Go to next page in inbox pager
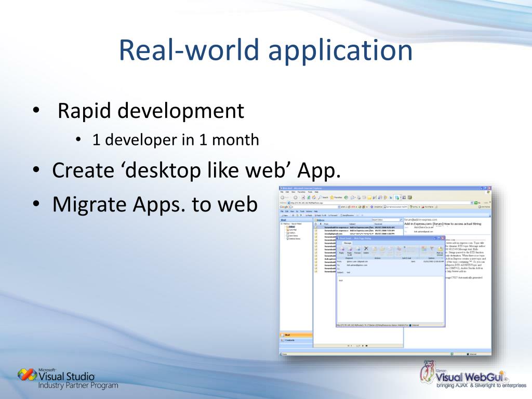Viewport: 532px width, 399px height. click(363, 345)
